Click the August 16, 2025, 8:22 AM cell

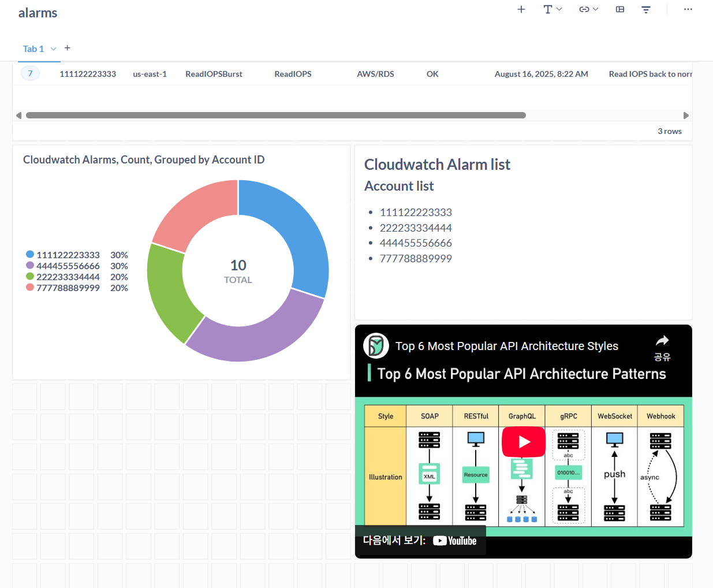(541, 74)
